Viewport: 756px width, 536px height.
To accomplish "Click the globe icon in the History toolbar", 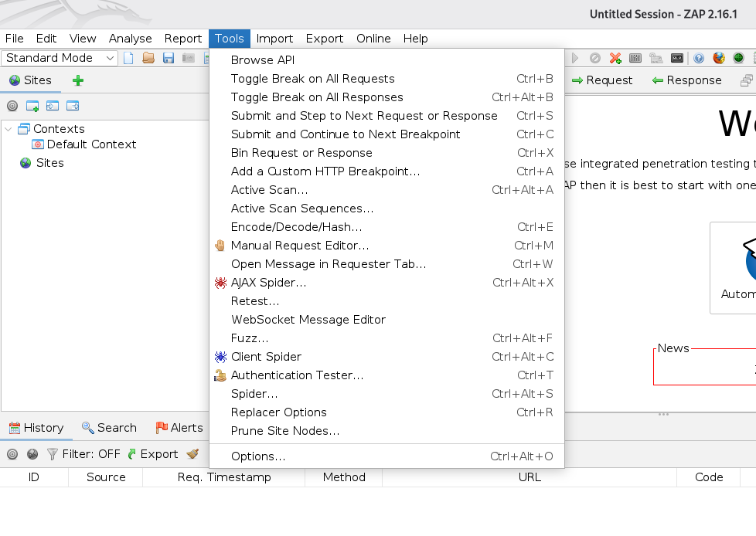I will [32, 454].
